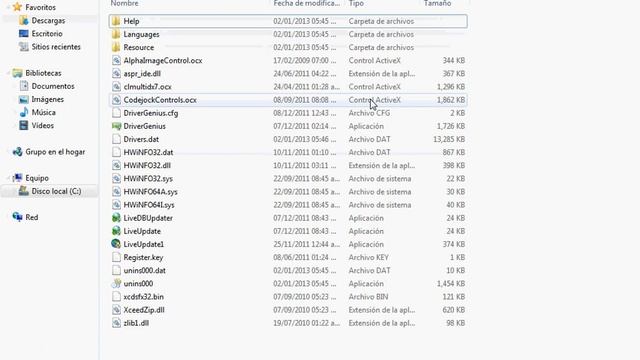Click the 13,285 KB size value
Image resolution: width=640 pixels, height=360 pixels.
[449, 139]
